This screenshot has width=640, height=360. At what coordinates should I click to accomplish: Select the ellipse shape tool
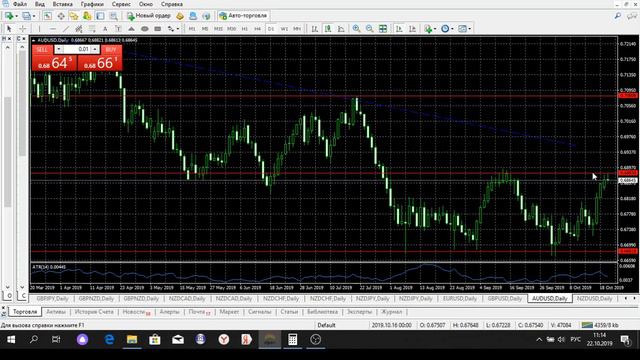tap(144, 29)
